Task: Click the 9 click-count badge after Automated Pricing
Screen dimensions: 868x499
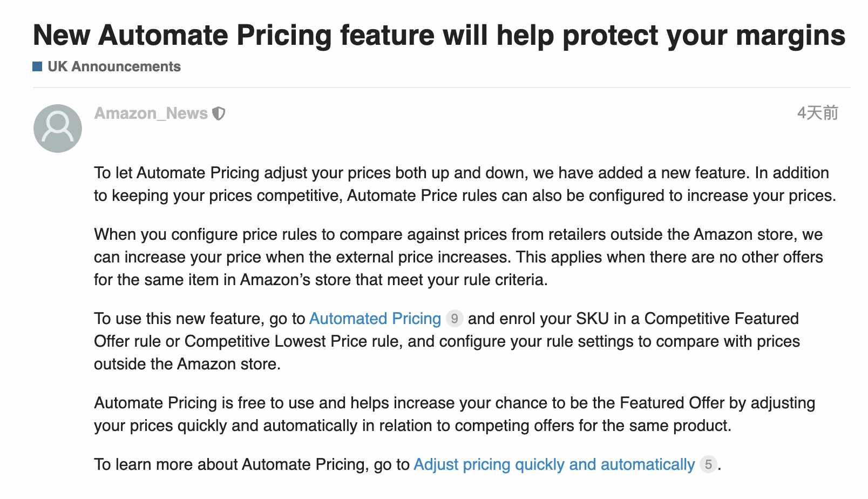Action: (455, 319)
